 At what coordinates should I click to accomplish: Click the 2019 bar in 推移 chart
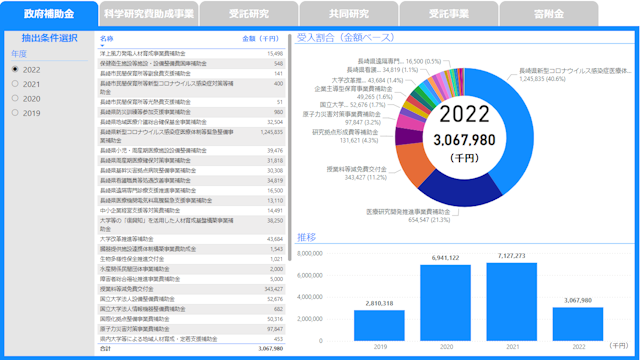379,325
